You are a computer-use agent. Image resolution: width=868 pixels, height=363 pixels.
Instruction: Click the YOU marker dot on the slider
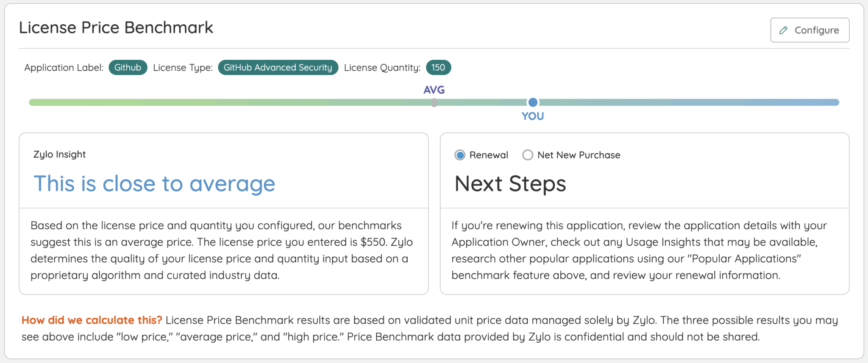[533, 102]
